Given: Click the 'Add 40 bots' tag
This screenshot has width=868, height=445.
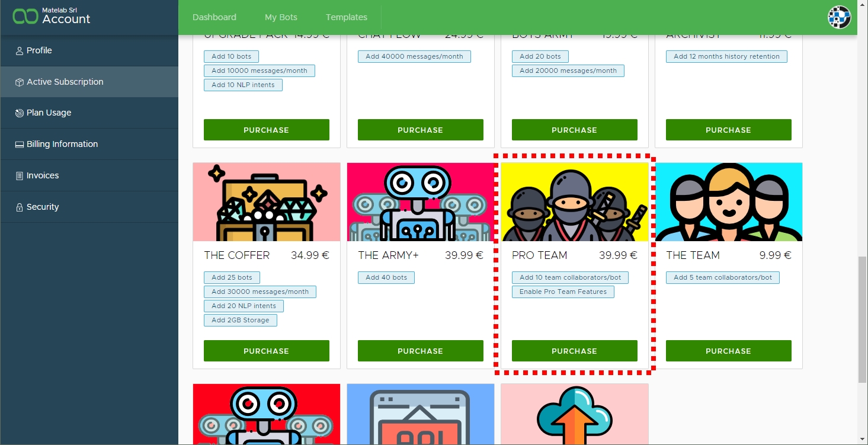Looking at the screenshot, I should (386, 277).
